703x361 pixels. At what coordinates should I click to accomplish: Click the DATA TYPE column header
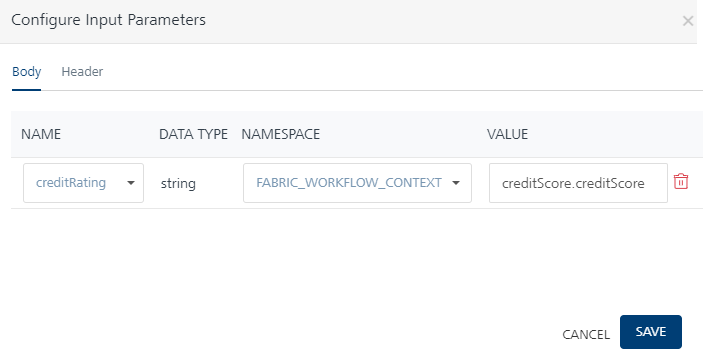193,134
